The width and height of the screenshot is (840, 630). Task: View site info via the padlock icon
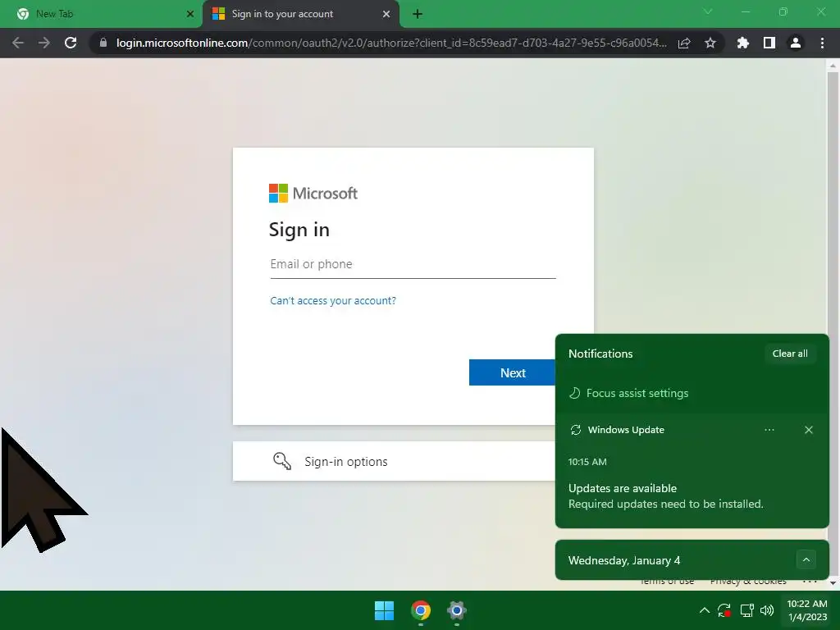tap(103, 43)
